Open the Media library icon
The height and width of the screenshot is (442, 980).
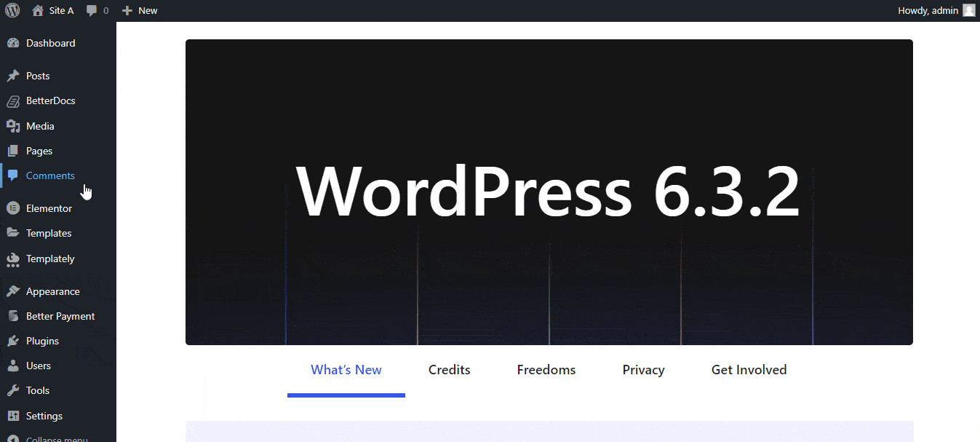point(12,126)
